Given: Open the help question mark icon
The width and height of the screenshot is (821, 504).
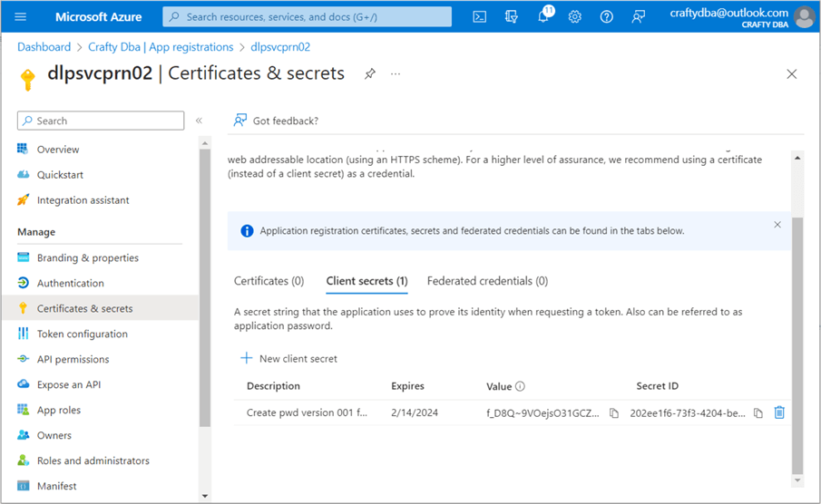Looking at the screenshot, I should coord(606,16).
